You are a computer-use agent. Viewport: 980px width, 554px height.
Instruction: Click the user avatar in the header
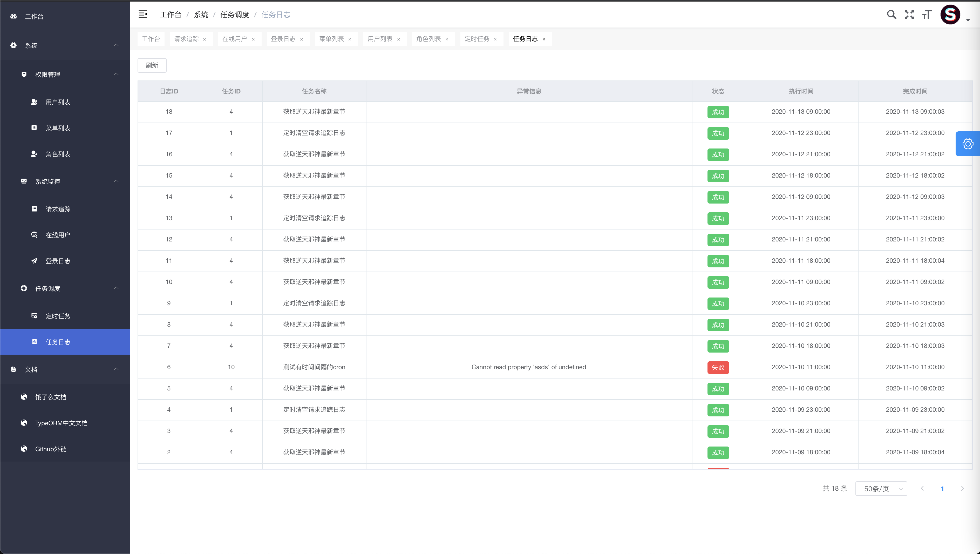pos(950,15)
